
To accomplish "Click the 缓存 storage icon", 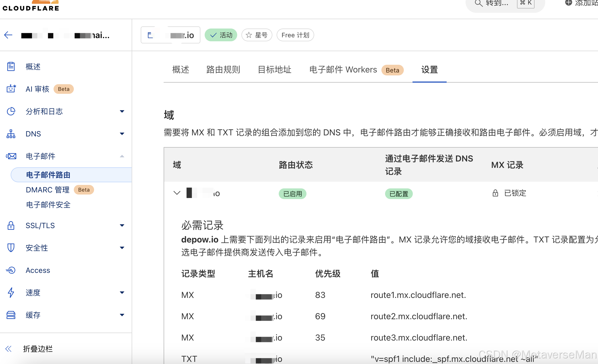I will 11,315.
